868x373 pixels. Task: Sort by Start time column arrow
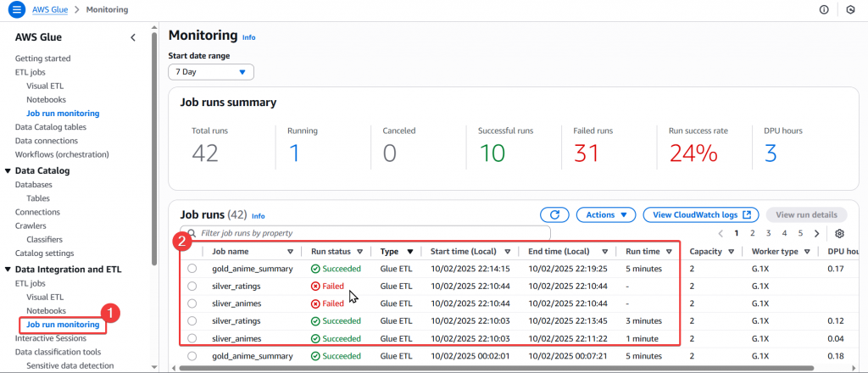pos(507,251)
